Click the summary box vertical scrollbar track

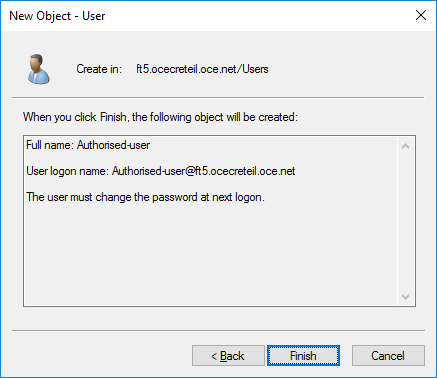(406, 221)
